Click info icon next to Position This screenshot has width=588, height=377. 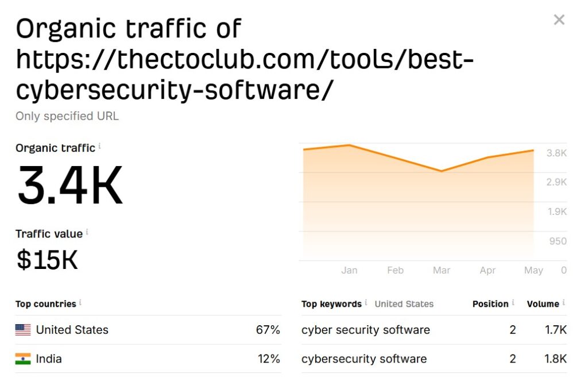pyautogui.click(x=513, y=302)
